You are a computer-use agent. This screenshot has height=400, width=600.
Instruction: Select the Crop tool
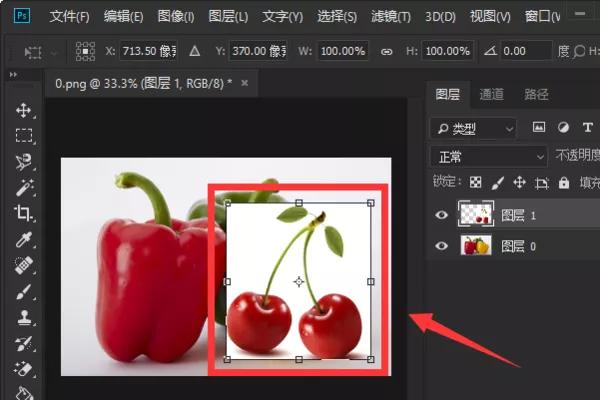pyautogui.click(x=24, y=213)
